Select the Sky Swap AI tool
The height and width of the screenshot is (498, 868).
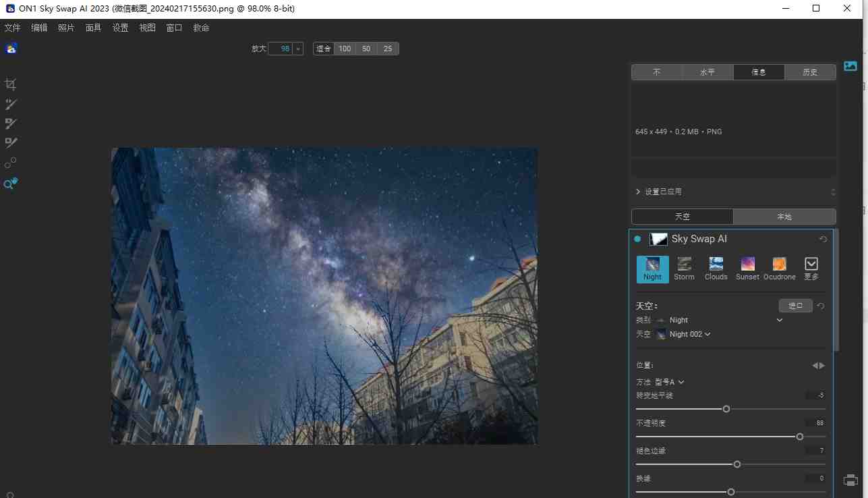point(11,183)
